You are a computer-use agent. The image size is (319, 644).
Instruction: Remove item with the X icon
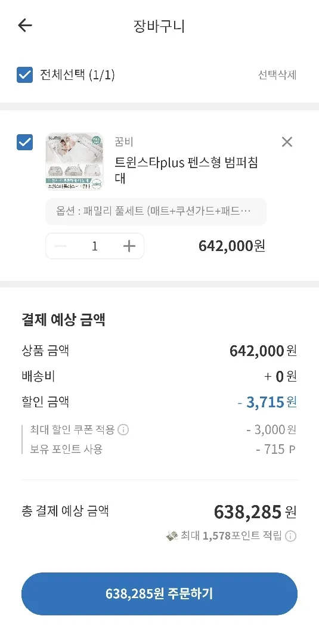pos(287,142)
